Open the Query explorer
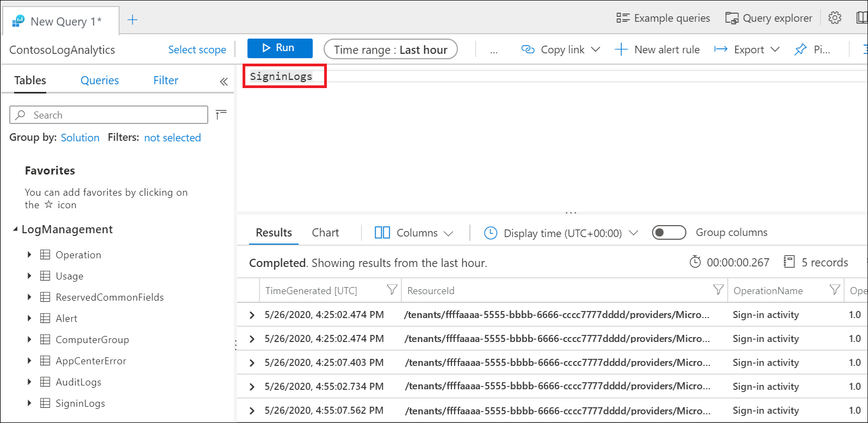 point(768,18)
